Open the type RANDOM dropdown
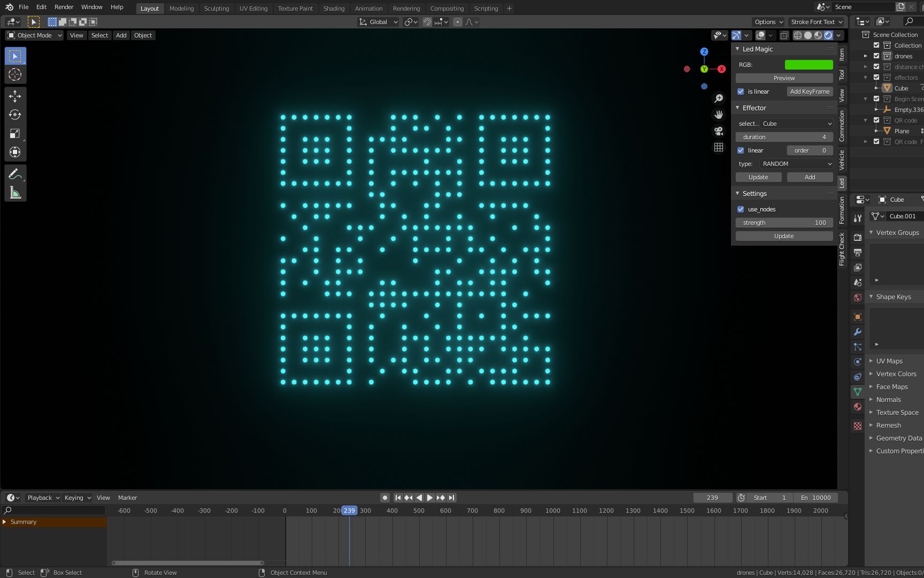This screenshot has width=924, height=578. tap(796, 164)
